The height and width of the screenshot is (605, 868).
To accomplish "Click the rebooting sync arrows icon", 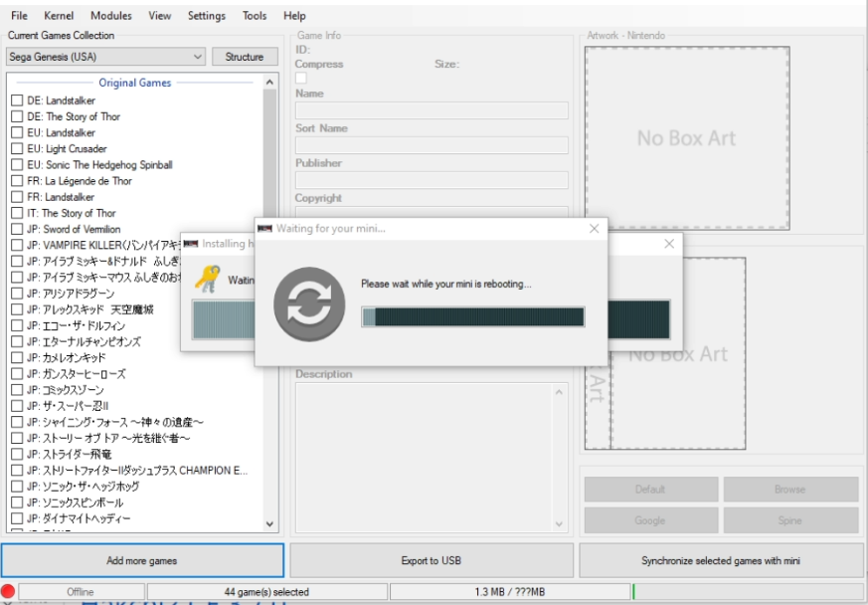I will (309, 304).
